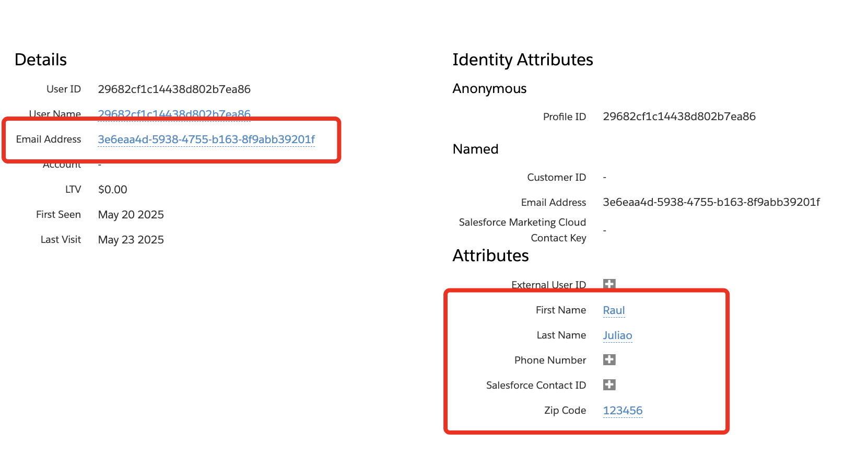Click the First Name label
The height and width of the screenshot is (454, 868).
[561, 310]
